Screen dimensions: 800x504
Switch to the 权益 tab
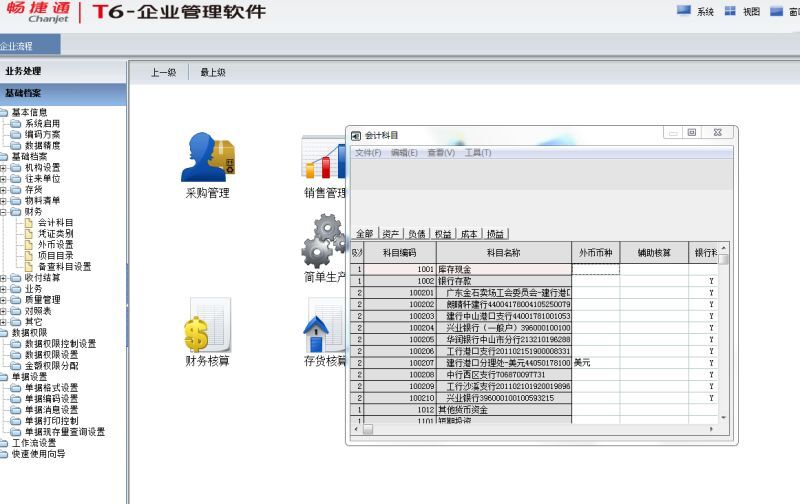point(443,234)
